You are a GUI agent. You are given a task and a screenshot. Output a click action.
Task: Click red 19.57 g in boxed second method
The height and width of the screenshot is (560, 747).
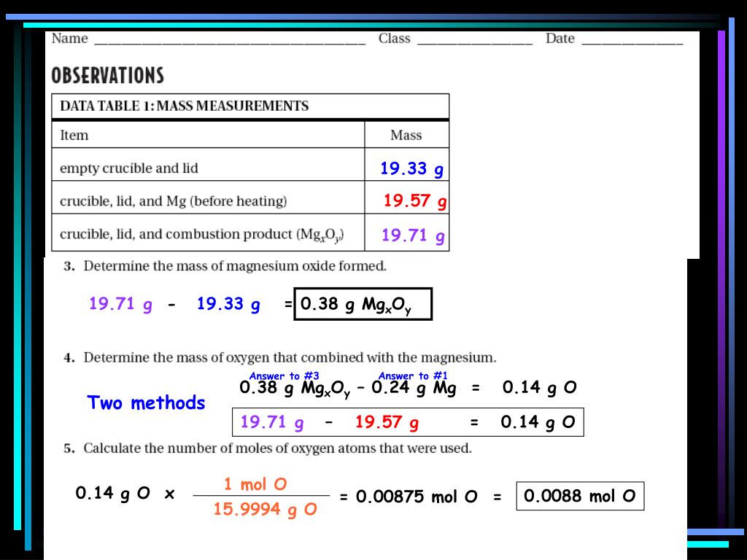tap(387, 422)
